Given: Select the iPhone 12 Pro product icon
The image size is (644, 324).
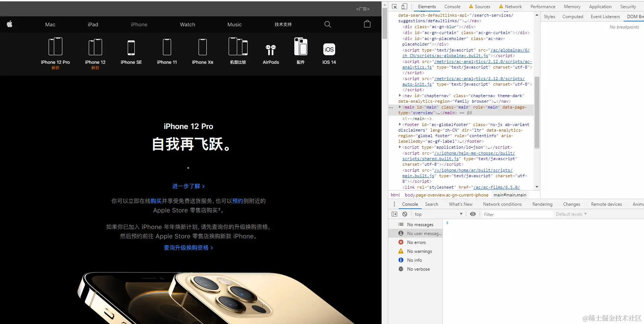Looking at the screenshot, I should tap(55, 47).
